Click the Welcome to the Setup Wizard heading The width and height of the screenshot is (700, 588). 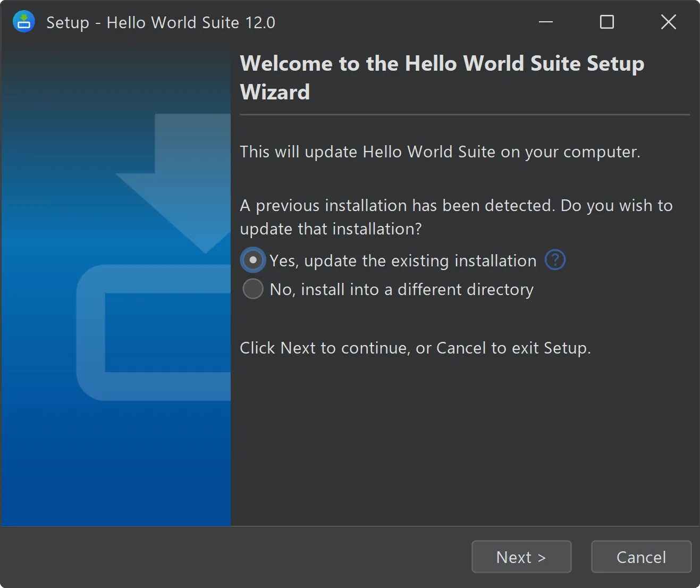441,77
